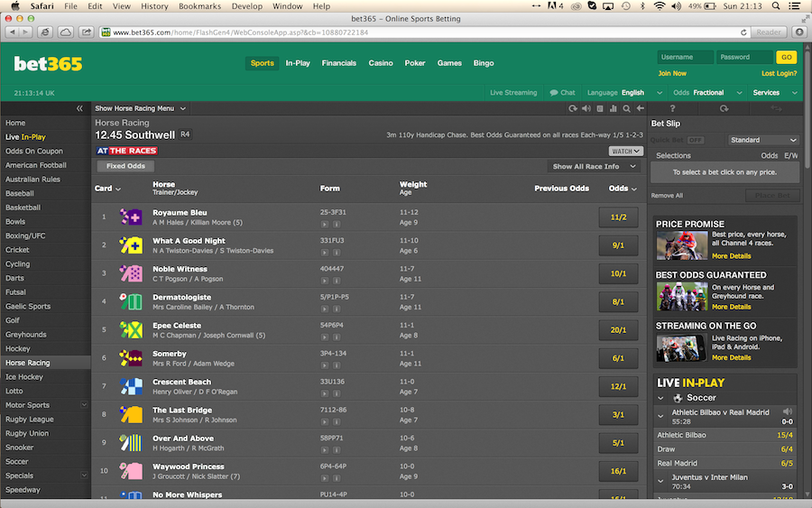Click the audio speaker icon in the racing toolbar
Screen dimensions: 812x508
(586, 108)
